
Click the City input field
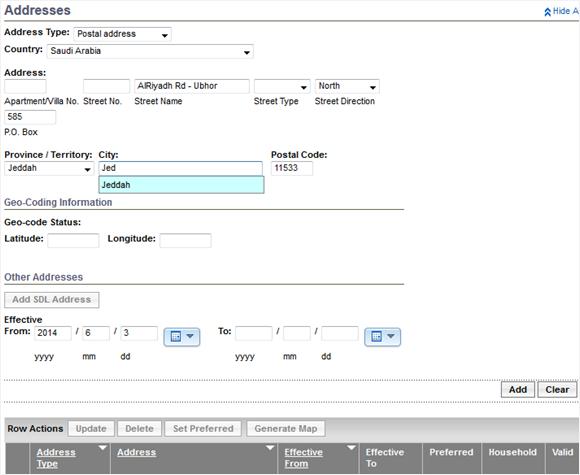181,169
